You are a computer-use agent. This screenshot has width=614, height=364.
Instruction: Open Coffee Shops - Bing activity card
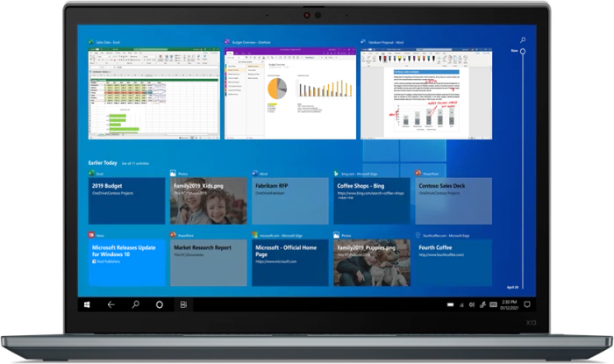click(x=372, y=201)
